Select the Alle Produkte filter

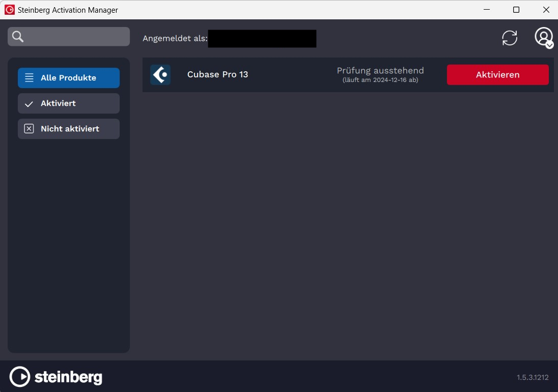69,78
